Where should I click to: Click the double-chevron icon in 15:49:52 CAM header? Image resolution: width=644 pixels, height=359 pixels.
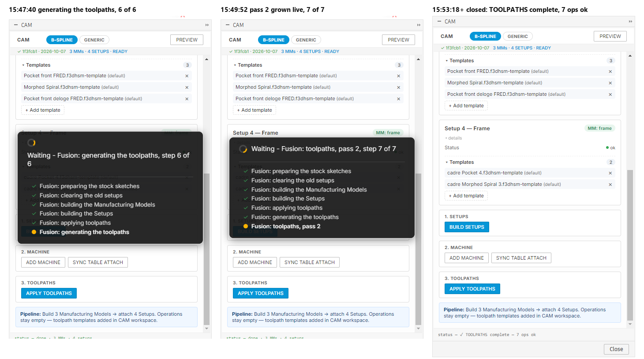[419, 25]
